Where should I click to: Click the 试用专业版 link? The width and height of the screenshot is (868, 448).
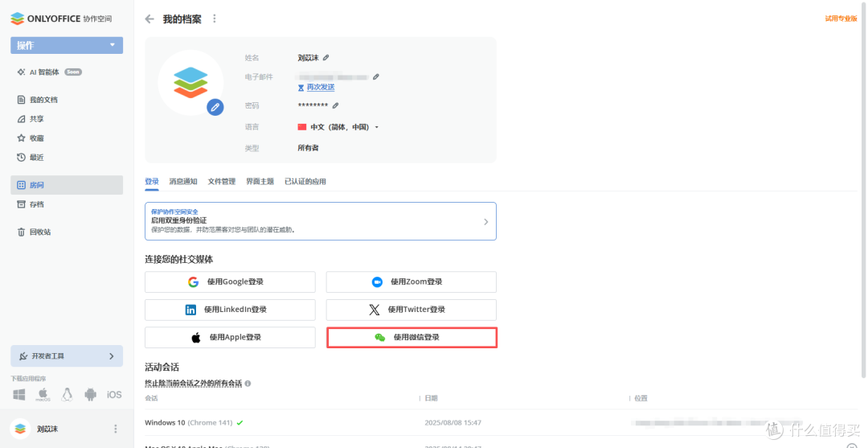point(841,18)
